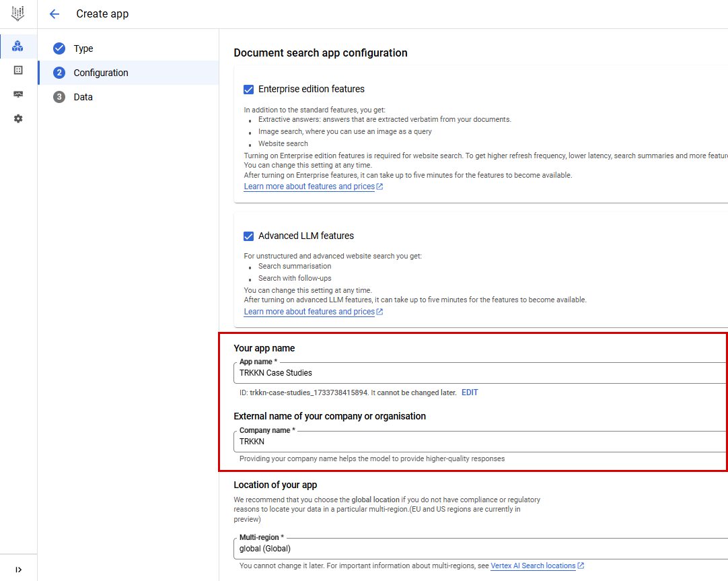
Task: Open the Settings gear in sidebar
Action: click(18, 118)
